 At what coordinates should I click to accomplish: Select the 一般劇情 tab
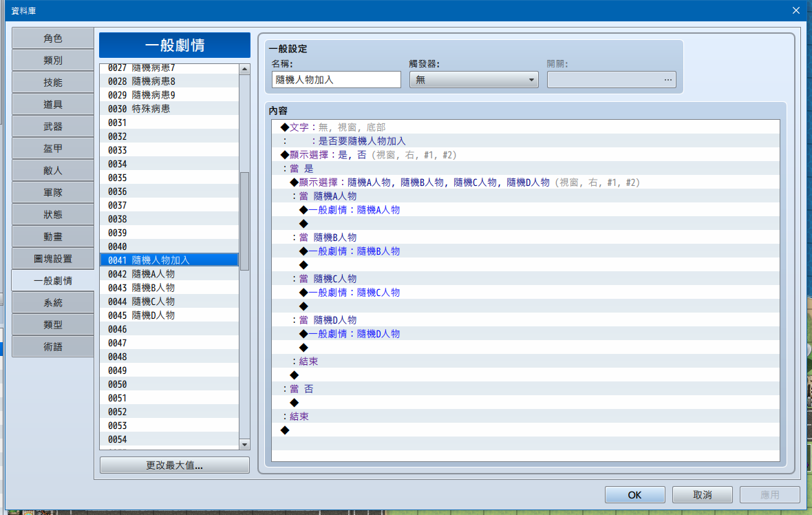point(53,280)
